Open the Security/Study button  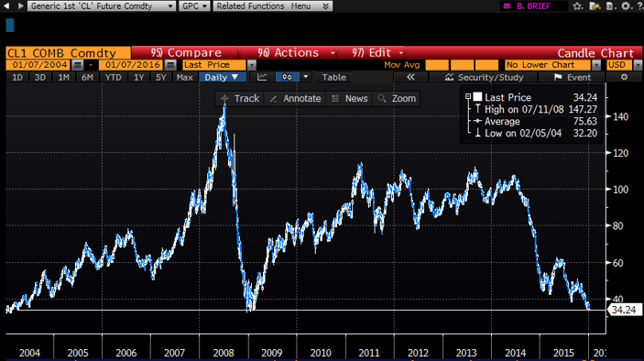coord(484,77)
